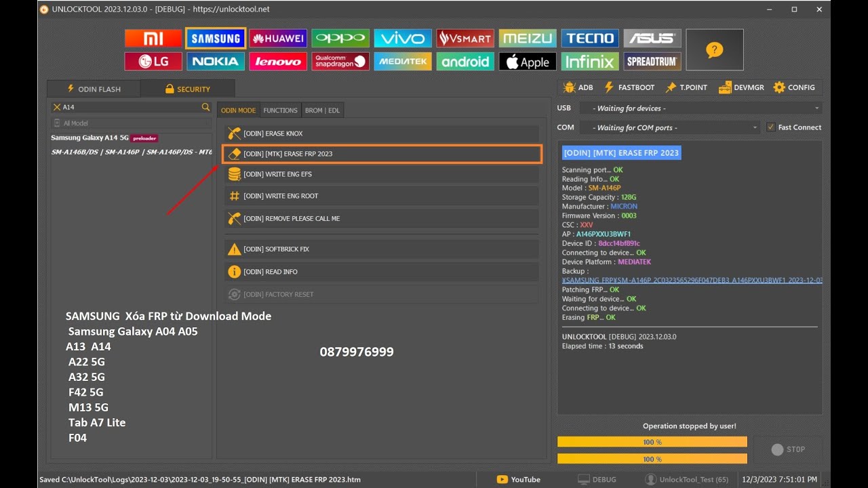Click the log header [ODIN] [MTK] ERASE FRP 2023
The width and height of the screenshot is (868, 488).
pyautogui.click(x=620, y=153)
